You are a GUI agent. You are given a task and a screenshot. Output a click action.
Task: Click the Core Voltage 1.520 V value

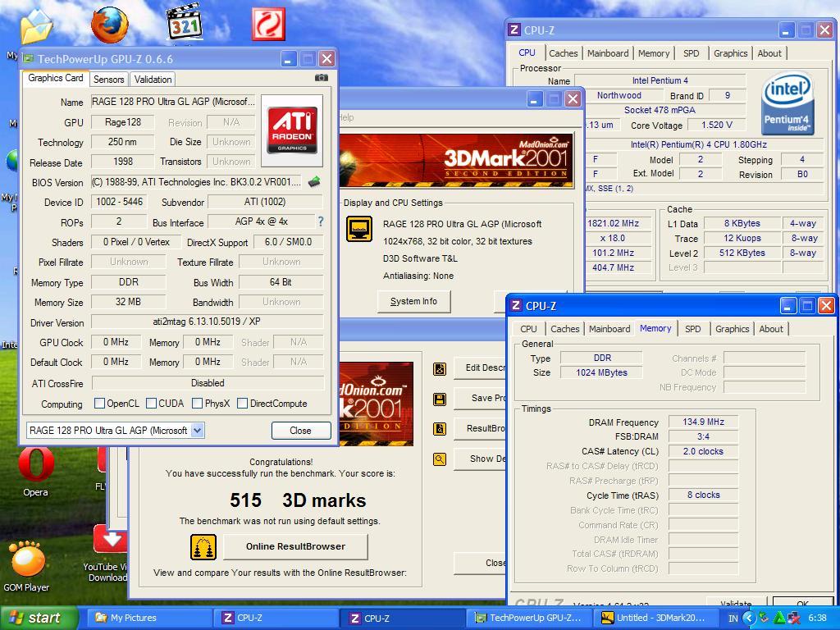coord(716,125)
